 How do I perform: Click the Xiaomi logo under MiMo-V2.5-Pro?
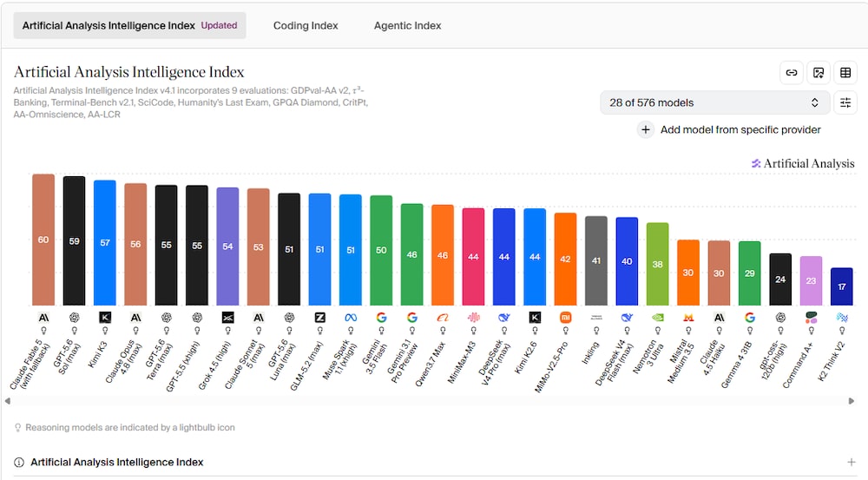click(565, 318)
